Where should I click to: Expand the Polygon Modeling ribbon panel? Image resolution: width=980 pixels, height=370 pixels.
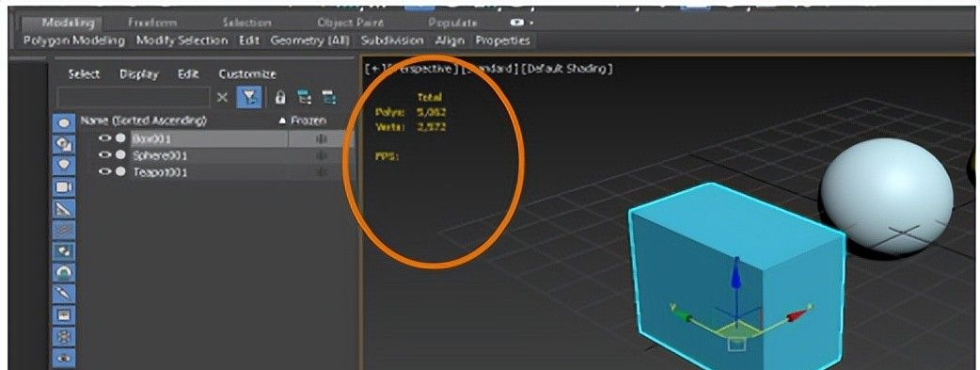coord(74,40)
